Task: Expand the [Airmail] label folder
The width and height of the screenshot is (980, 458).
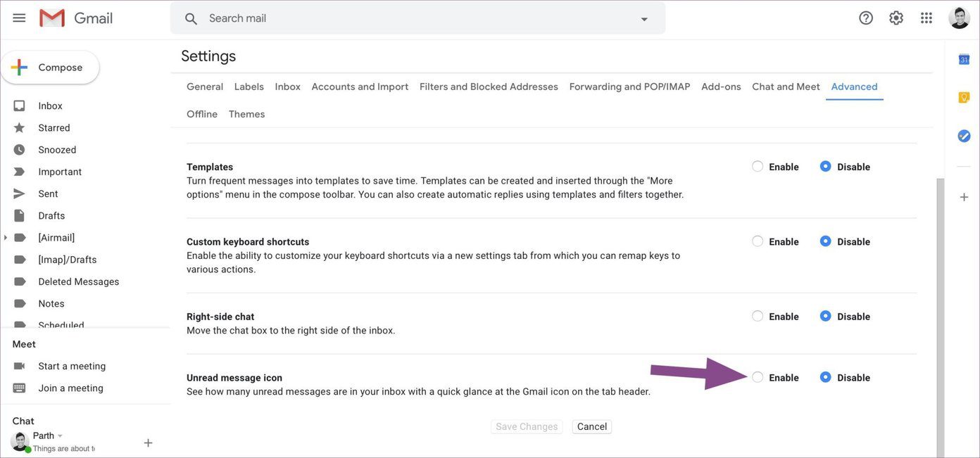Action: 6,238
